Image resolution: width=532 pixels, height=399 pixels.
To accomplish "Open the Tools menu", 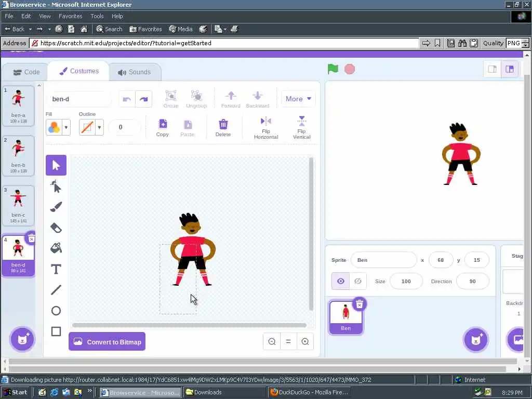I will 97,16.
